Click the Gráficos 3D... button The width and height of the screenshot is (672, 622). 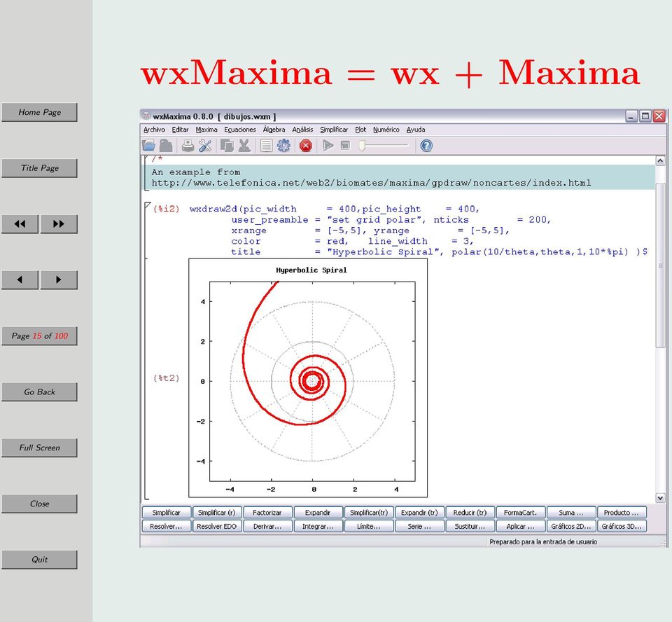(622, 526)
